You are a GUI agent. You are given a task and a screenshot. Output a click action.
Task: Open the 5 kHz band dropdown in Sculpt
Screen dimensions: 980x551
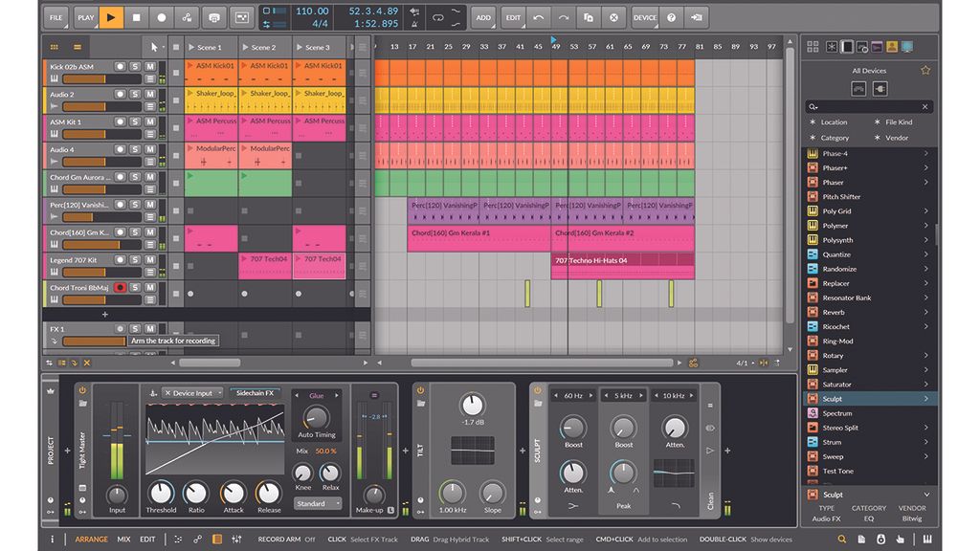[x=625, y=395]
